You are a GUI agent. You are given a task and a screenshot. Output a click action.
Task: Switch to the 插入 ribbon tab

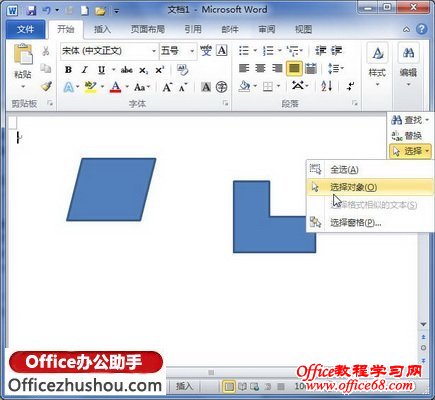tap(102, 29)
